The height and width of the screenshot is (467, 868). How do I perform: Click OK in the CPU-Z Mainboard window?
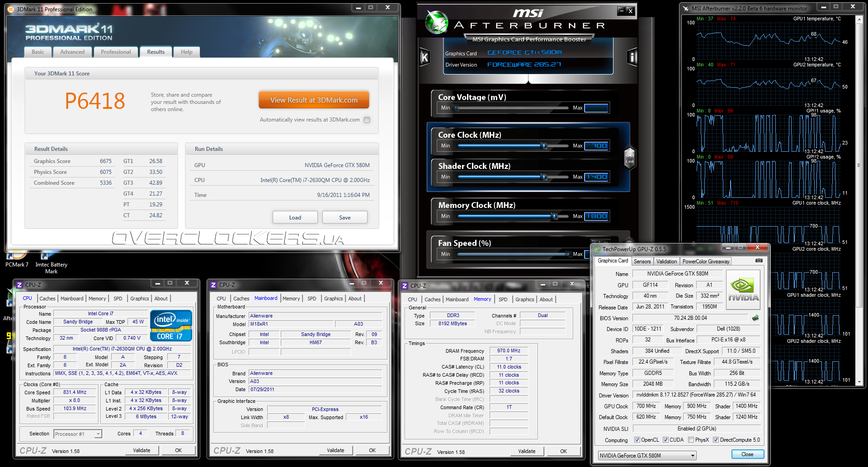tap(372, 450)
